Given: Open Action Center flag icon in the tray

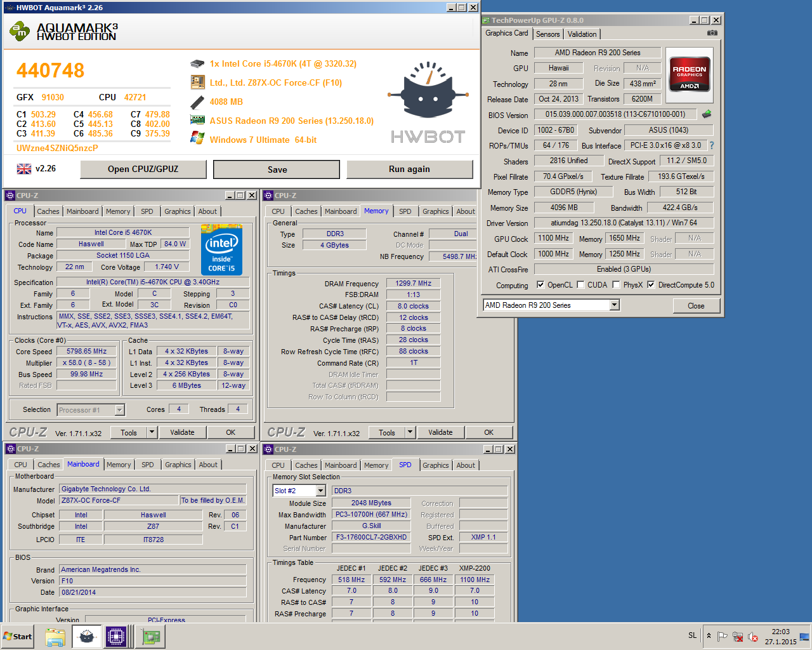Looking at the screenshot, I should 723,637.
